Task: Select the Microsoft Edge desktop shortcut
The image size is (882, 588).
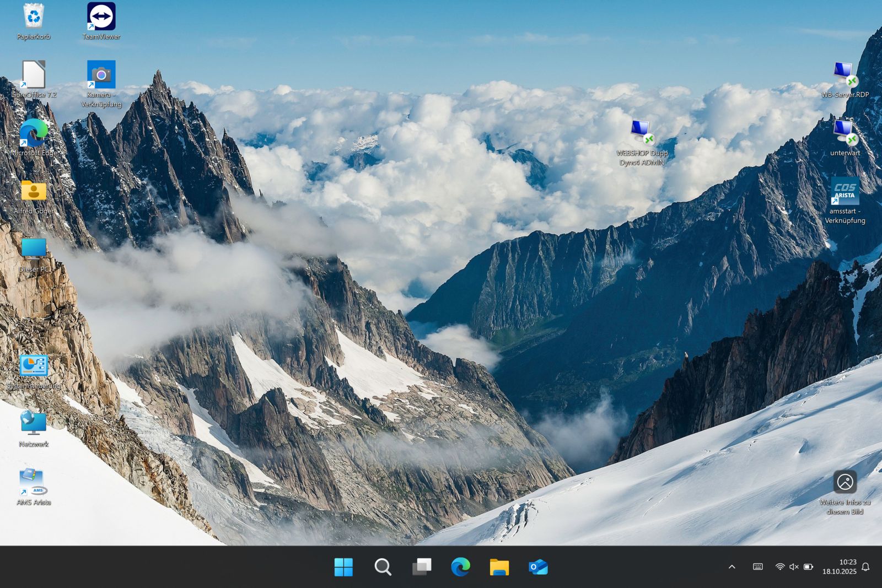Action: point(34,134)
